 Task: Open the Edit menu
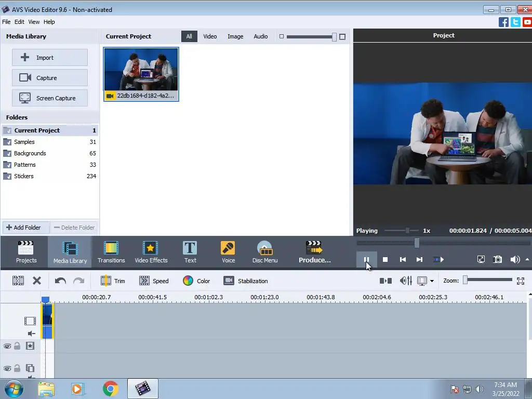19,22
